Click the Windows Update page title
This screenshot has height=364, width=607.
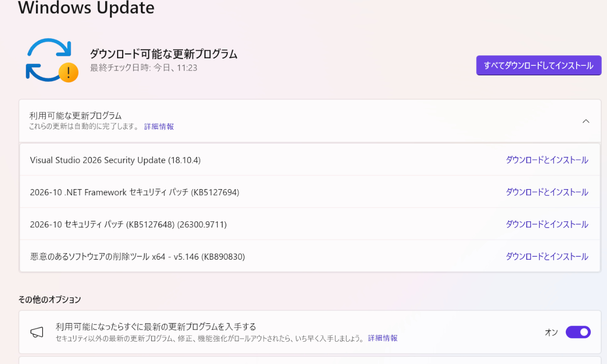pos(86,8)
